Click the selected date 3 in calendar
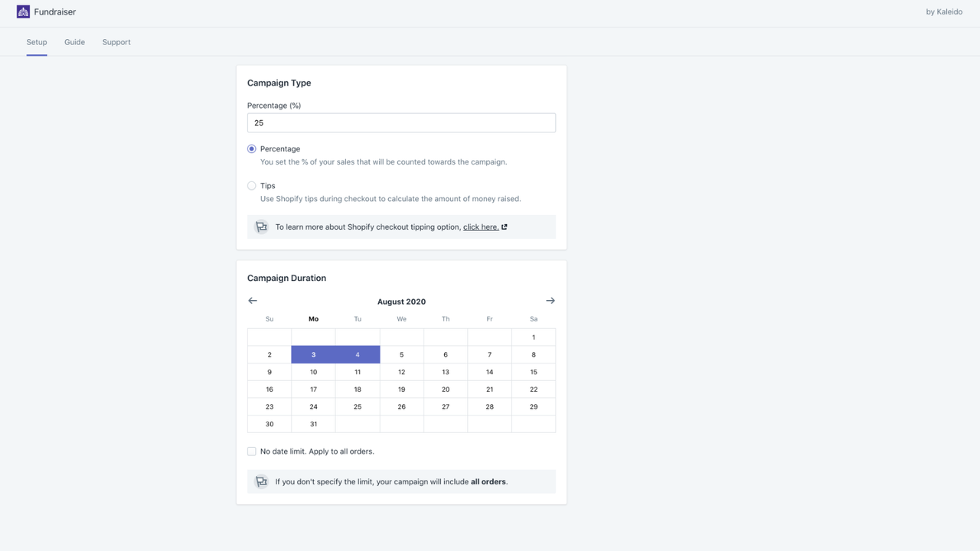Screen dimensions: 980x551 [x=313, y=354]
